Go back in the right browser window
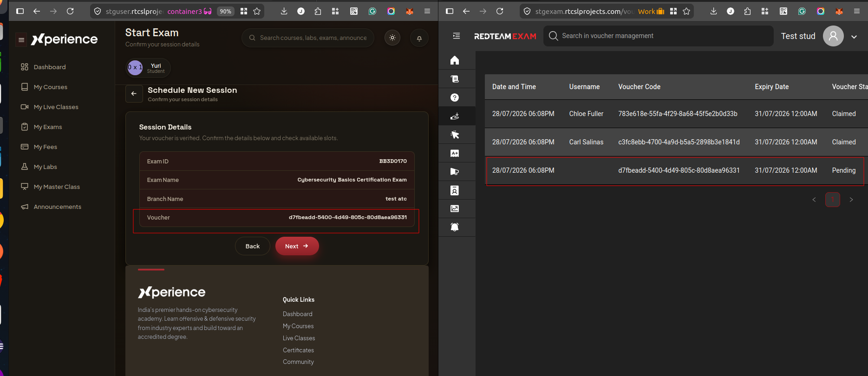Image resolution: width=868 pixels, height=376 pixels. point(466,11)
